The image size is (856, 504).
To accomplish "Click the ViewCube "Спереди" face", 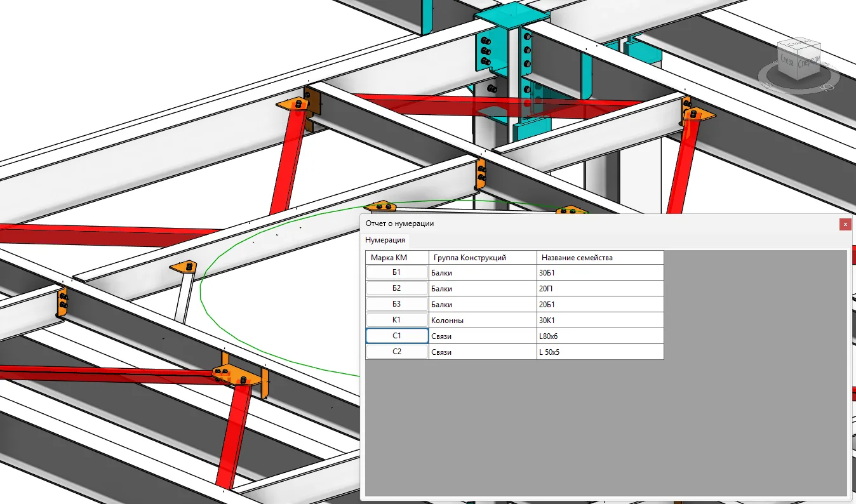I will [810, 62].
